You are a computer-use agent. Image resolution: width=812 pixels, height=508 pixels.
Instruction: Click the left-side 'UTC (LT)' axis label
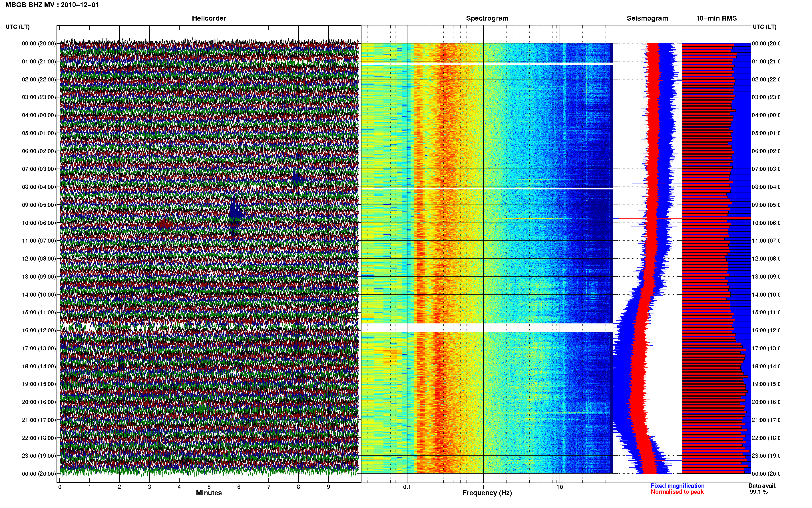[17, 27]
